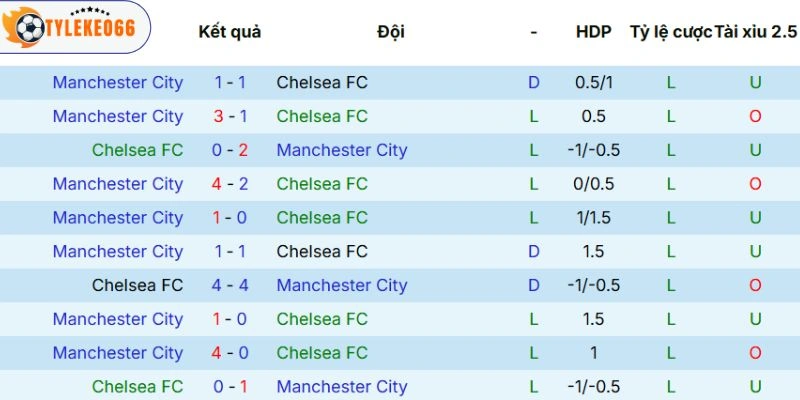The image size is (800, 400).
Task: Click Manchester City in the 0 - 2 row
Action: click(342, 150)
